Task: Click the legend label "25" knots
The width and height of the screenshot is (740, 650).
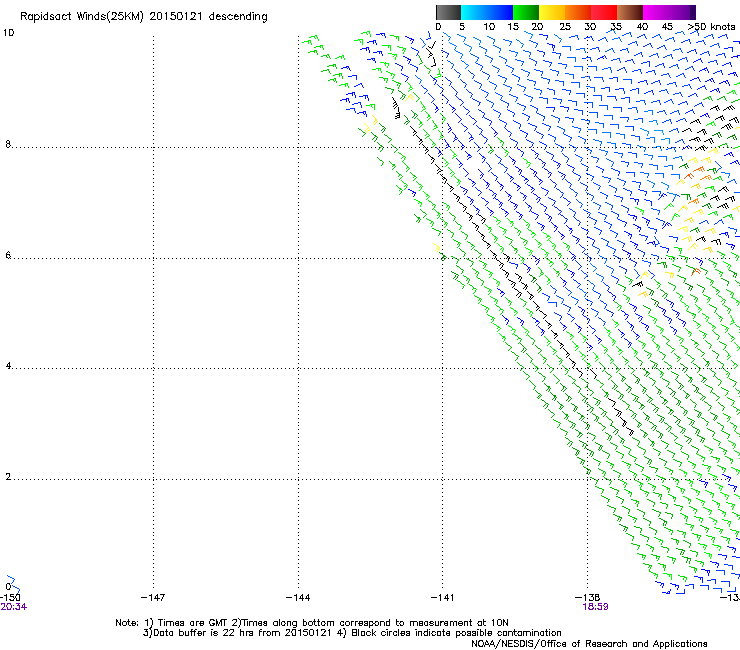Action: [x=565, y=27]
